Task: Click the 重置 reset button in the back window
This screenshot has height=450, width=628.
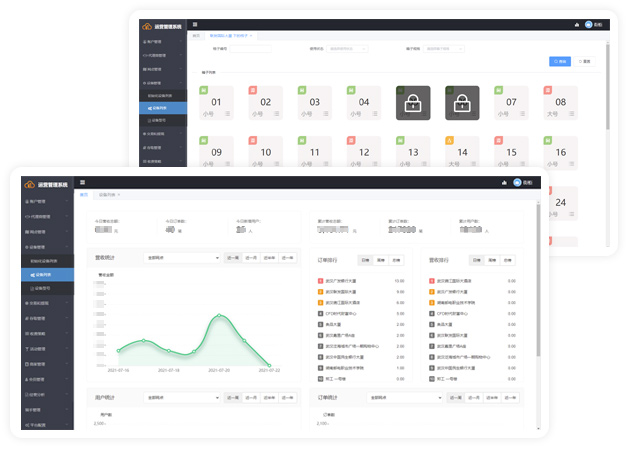Action: click(584, 61)
